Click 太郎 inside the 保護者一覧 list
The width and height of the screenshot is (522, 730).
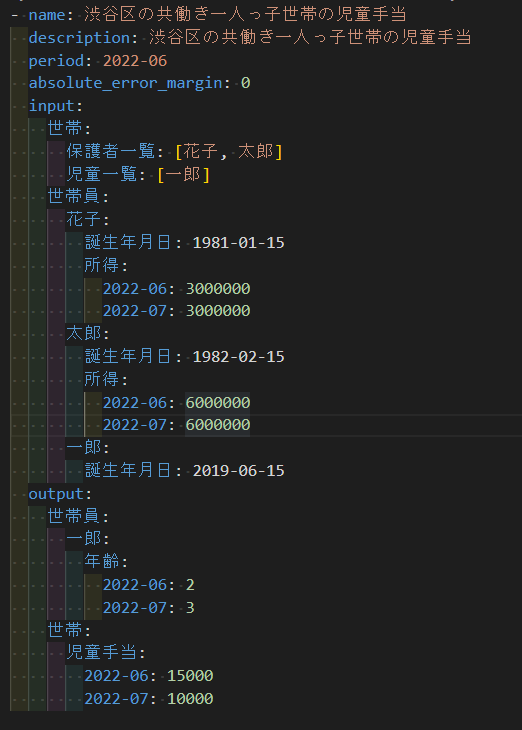tap(256, 151)
